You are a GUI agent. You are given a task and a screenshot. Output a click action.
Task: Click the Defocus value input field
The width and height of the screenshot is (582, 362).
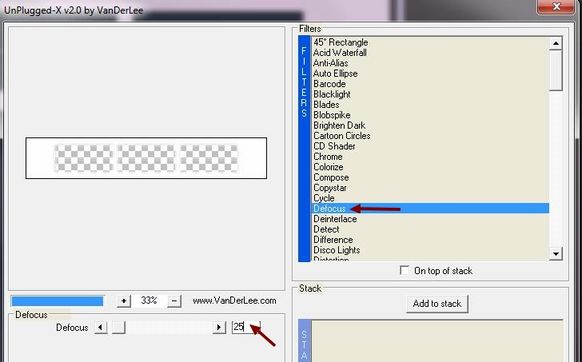246,327
